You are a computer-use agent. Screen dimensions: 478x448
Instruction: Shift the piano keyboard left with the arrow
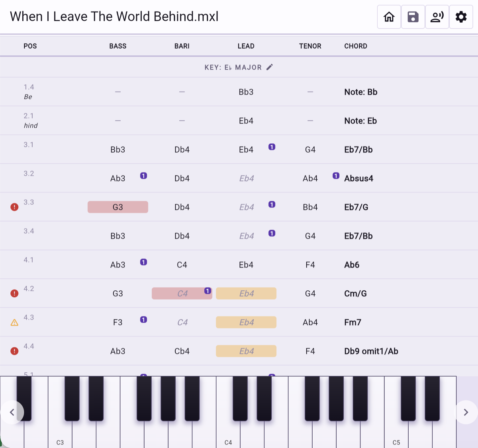tap(12, 412)
